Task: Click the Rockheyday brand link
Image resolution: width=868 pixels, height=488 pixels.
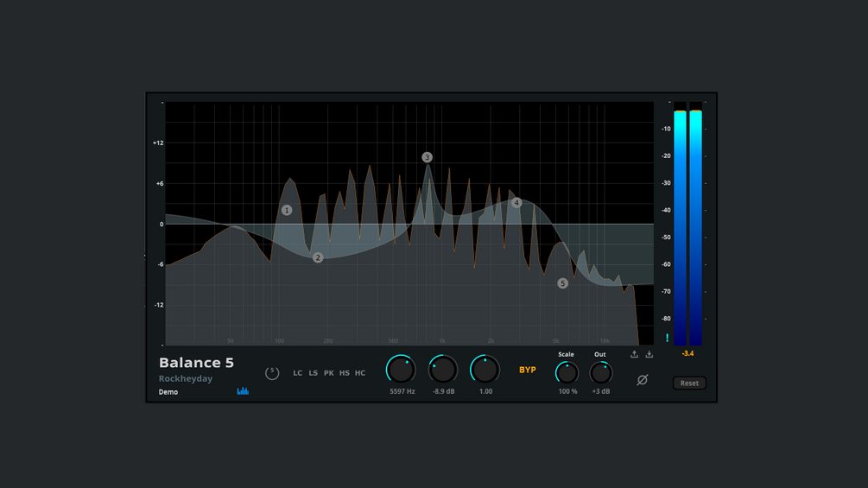Action: 186,379
